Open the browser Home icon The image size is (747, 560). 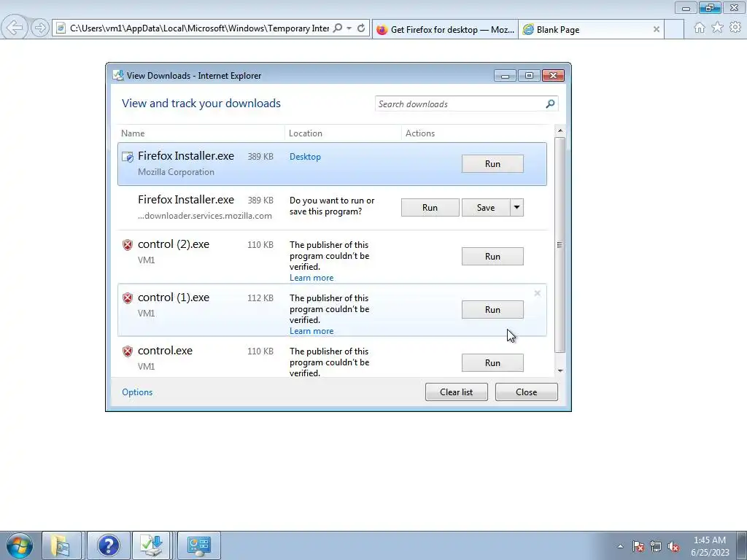click(700, 28)
